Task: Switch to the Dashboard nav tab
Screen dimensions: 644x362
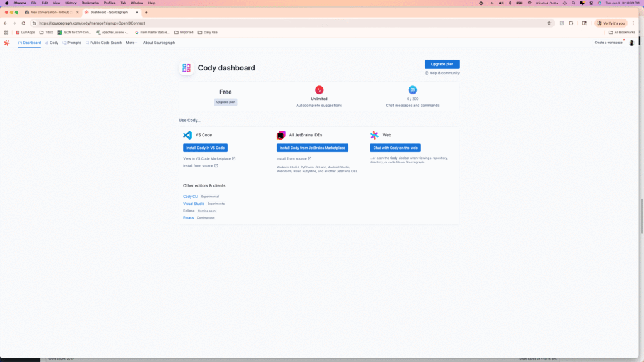Action: (x=30, y=43)
